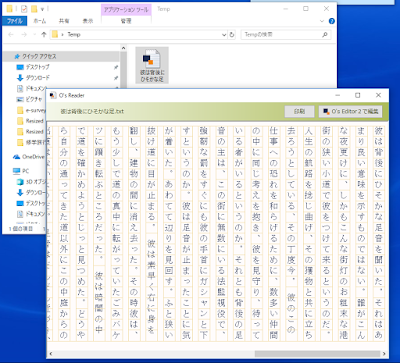
Task: Open the file in O's Editor 2
Action: pos(350,112)
